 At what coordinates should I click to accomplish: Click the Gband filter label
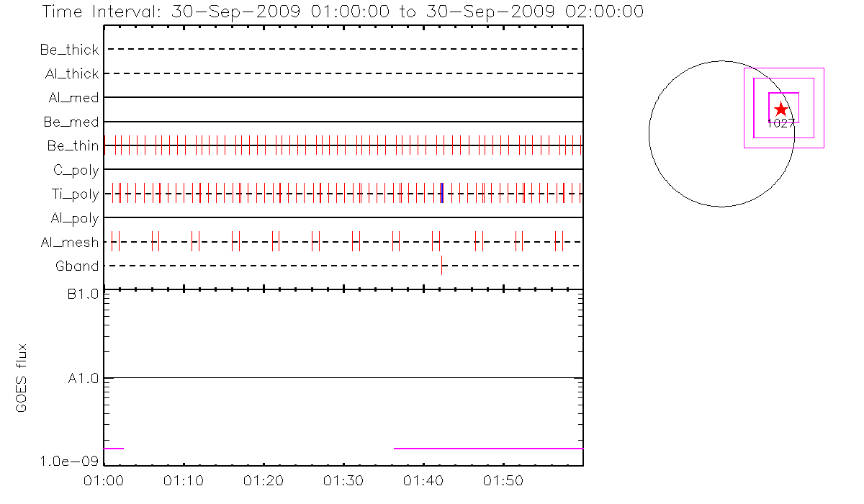[x=77, y=266]
